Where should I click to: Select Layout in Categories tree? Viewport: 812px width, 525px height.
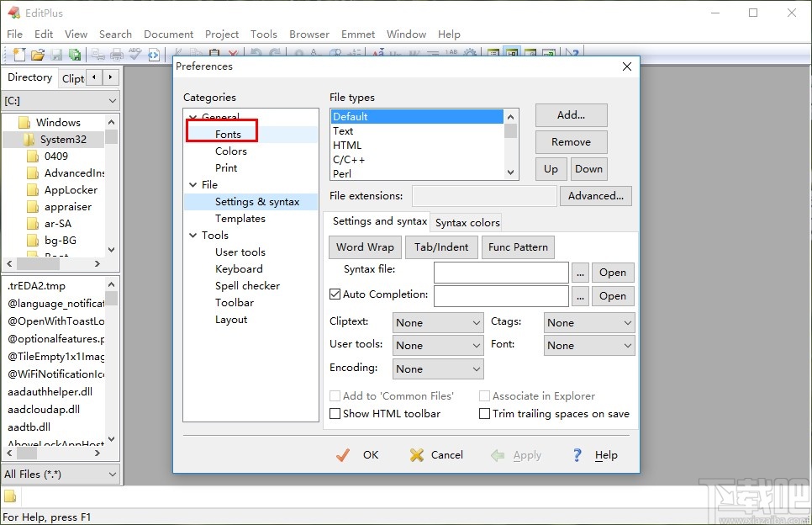coord(231,320)
